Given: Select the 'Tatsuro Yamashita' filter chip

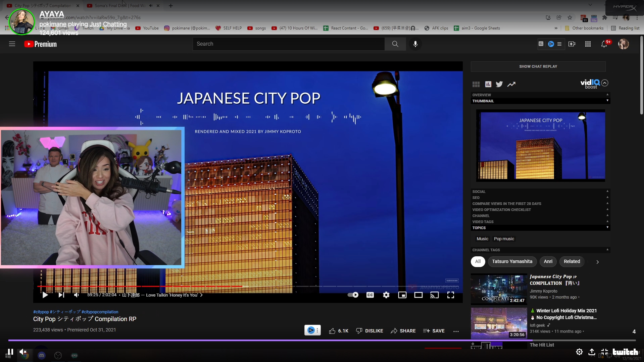Looking at the screenshot, I should coord(512,261).
